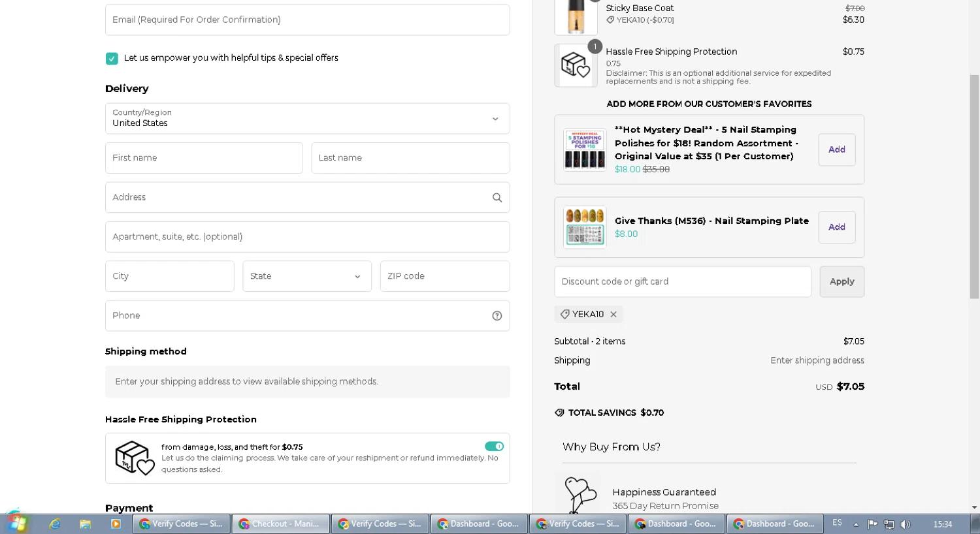The image size is (980, 534).
Task: Show hidden system tray icons
Action: (x=855, y=524)
